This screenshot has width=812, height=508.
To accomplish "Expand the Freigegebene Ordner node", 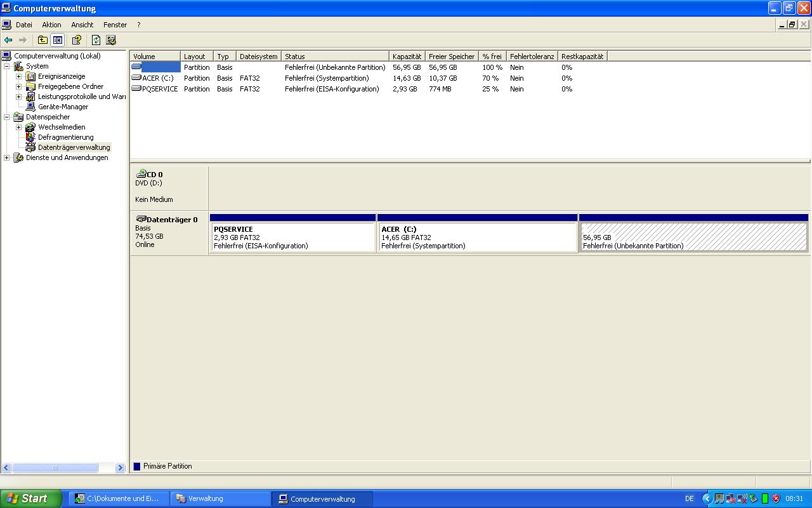I will (x=19, y=86).
